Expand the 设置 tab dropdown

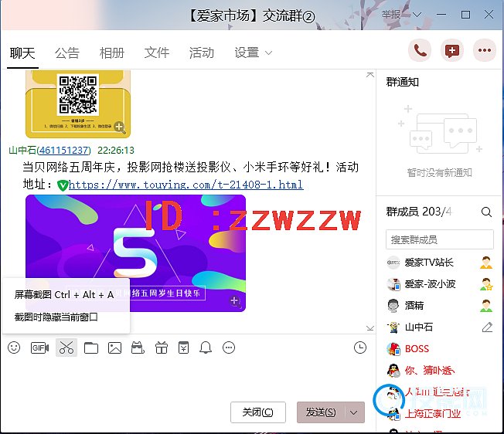tap(269, 53)
